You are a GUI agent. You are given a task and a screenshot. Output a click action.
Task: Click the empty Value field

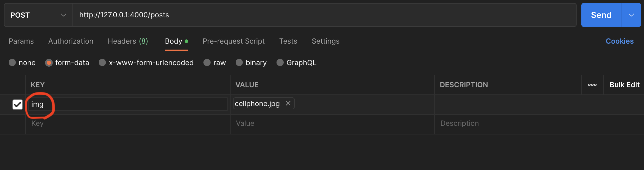click(x=332, y=123)
